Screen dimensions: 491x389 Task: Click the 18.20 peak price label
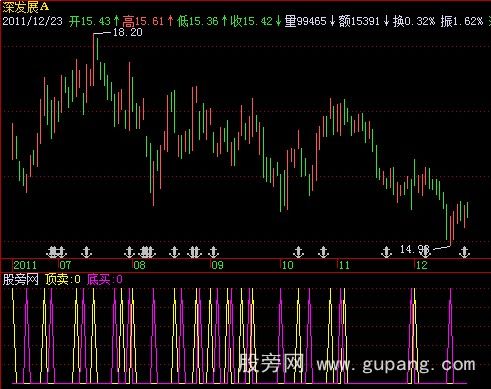point(128,32)
